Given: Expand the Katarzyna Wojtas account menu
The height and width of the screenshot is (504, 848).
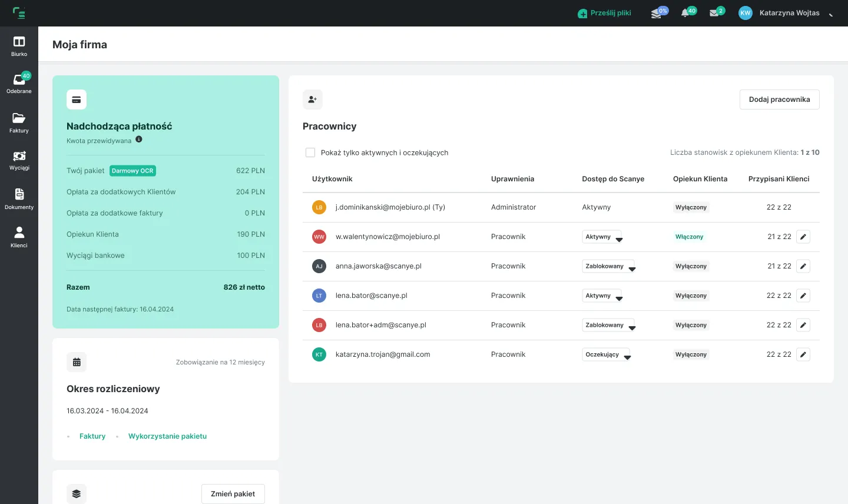Looking at the screenshot, I should click(831, 14).
